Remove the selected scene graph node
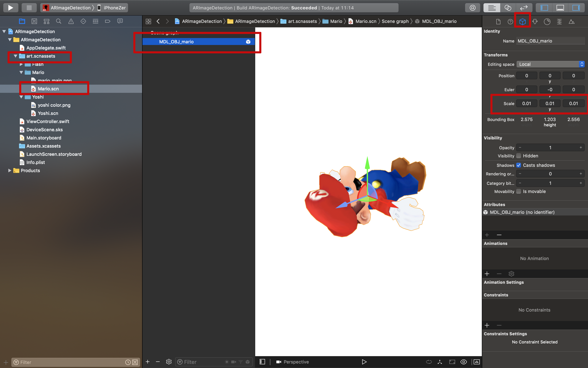 (x=158, y=362)
